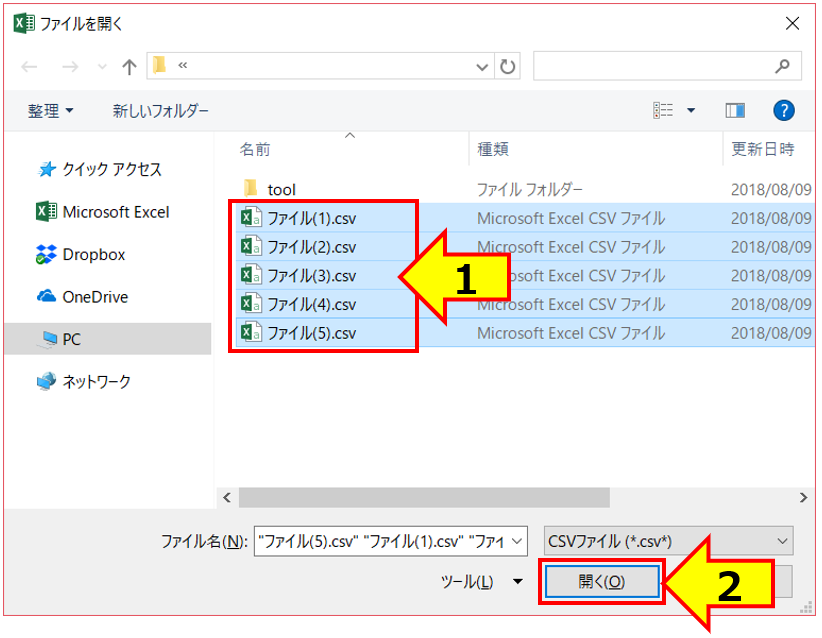822x638 pixels.
Task: Click the horizontal scrollbar thumb
Action: [x=424, y=498]
